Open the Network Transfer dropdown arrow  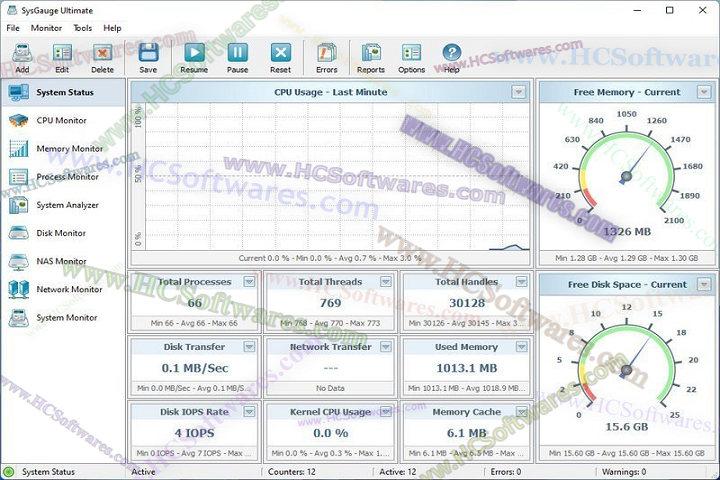(x=386, y=347)
